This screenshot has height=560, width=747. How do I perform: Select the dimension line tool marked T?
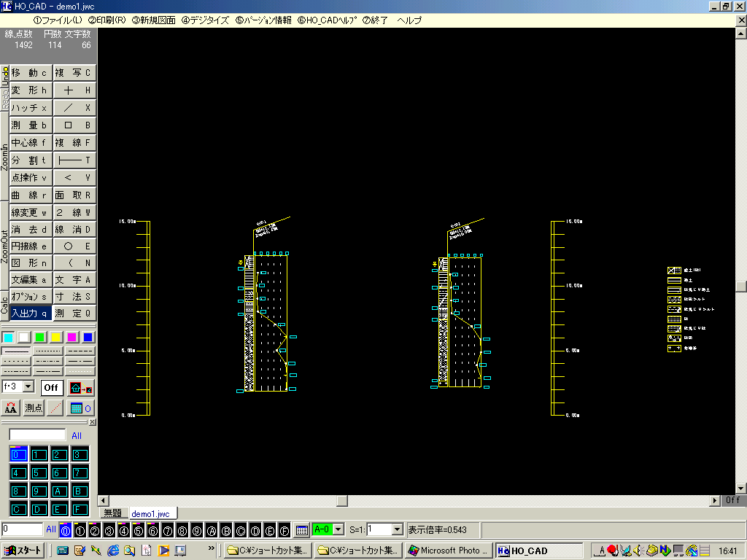click(74, 160)
